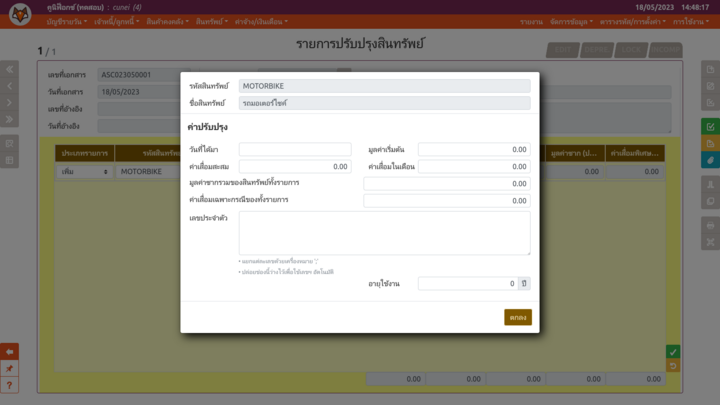720x405 pixels.
Task: Click the EDIT status tab
Action: tap(562, 50)
